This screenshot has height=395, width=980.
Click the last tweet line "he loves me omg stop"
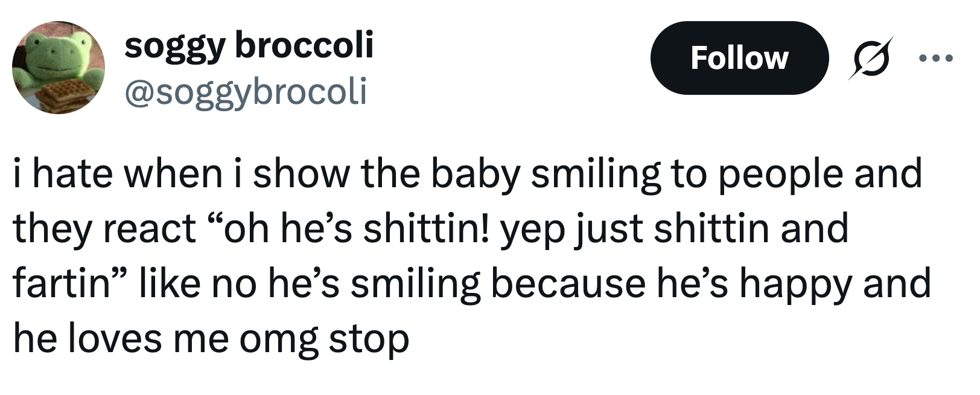(x=211, y=339)
